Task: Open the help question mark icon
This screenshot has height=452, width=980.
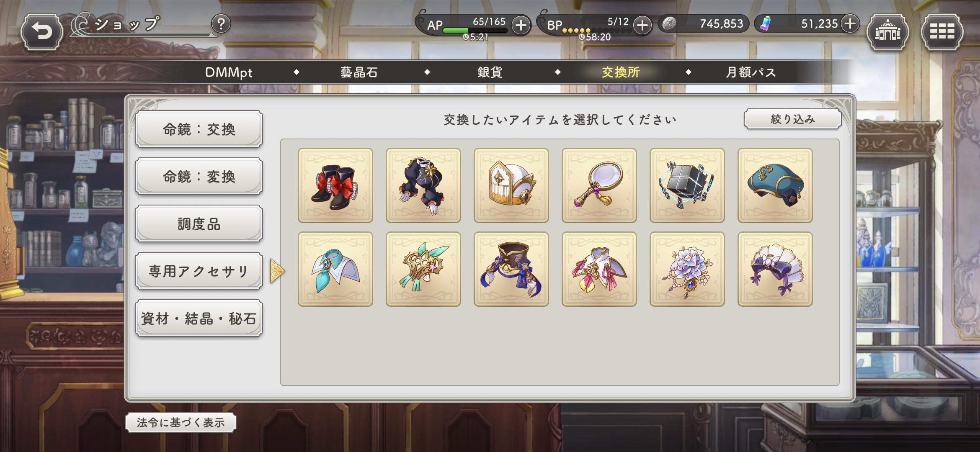Action: (x=221, y=24)
